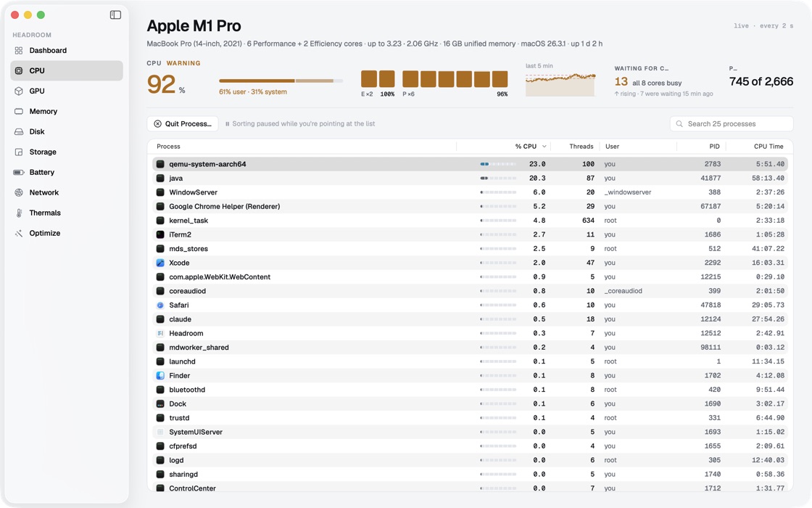
Task: Click CPU time 2:33:18
Action: (770, 221)
